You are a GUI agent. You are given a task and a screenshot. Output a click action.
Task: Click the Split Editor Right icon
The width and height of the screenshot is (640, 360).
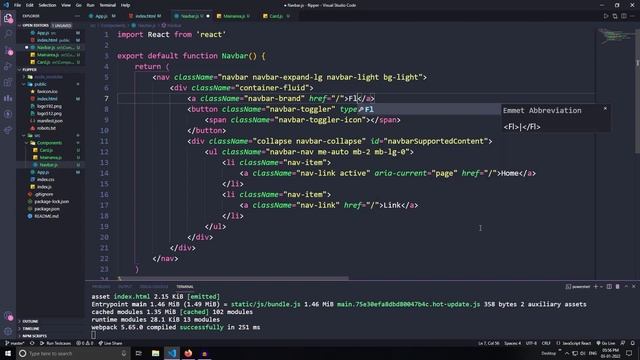(623, 16)
